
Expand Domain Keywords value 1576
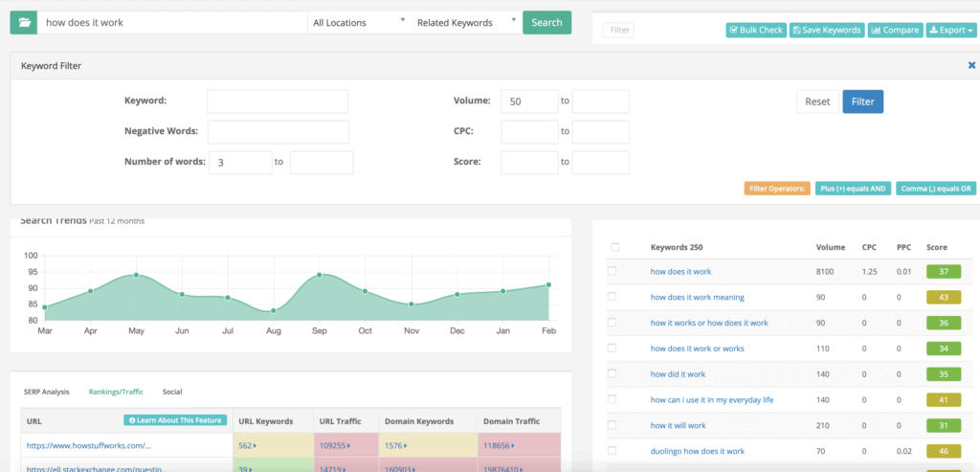click(x=395, y=445)
